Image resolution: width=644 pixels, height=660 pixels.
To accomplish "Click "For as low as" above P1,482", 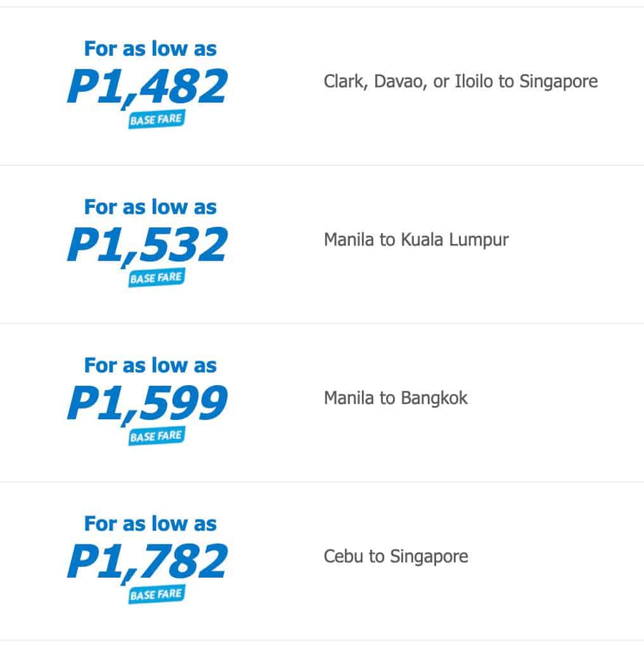I will (150, 49).
